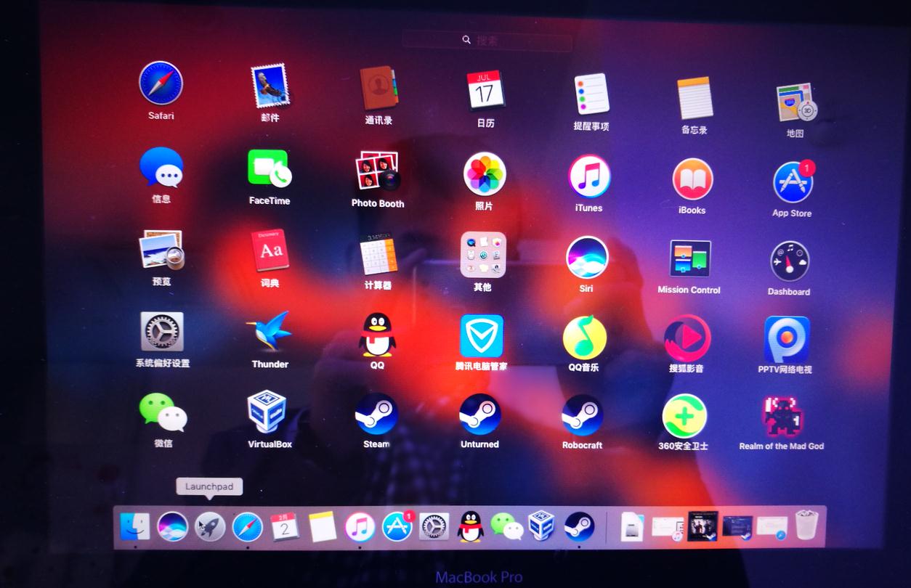911x588 pixels.
Task: Launch the 词典 Dictionary app
Action: point(270,251)
